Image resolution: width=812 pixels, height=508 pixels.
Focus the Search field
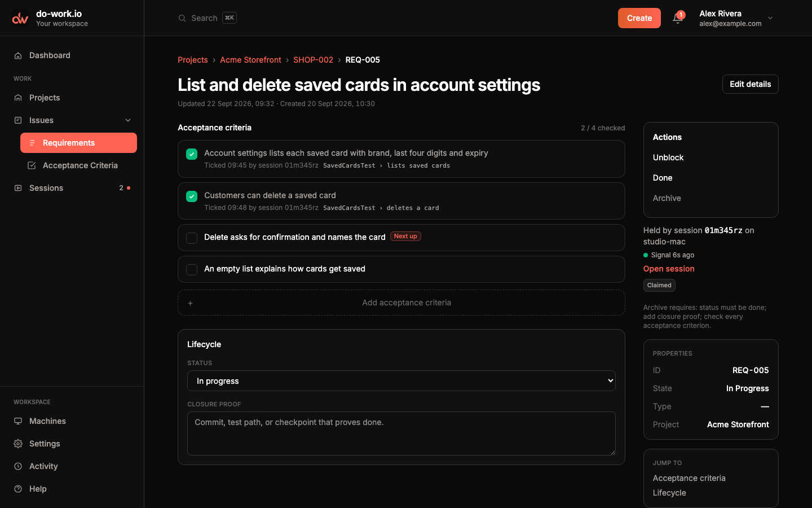[208, 18]
